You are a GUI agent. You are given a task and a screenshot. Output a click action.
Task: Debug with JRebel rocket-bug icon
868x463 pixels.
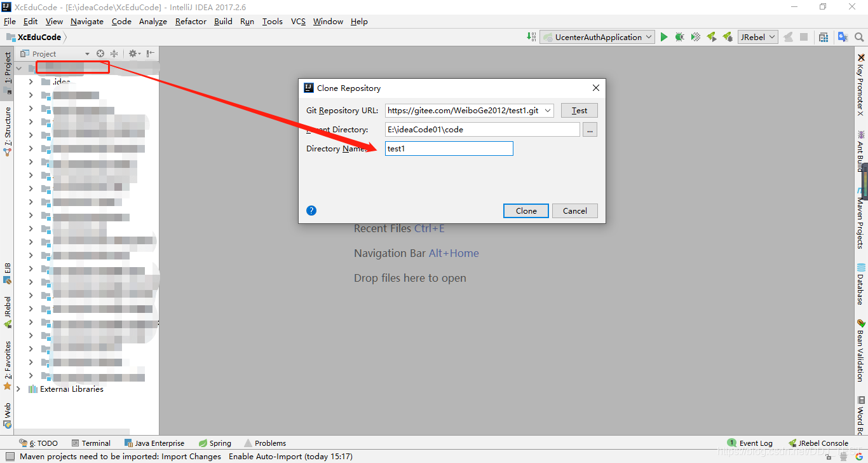pyautogui.click(x=728, y=37)
